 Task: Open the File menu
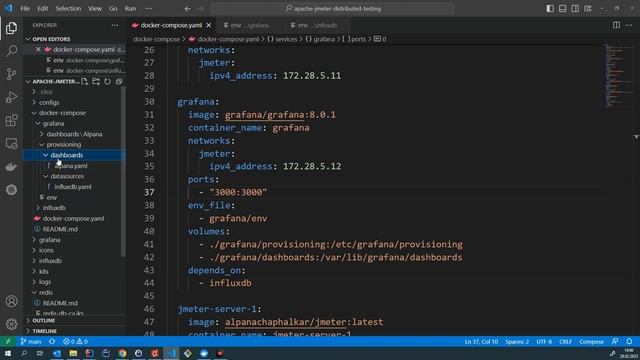[x=25, y=9]
